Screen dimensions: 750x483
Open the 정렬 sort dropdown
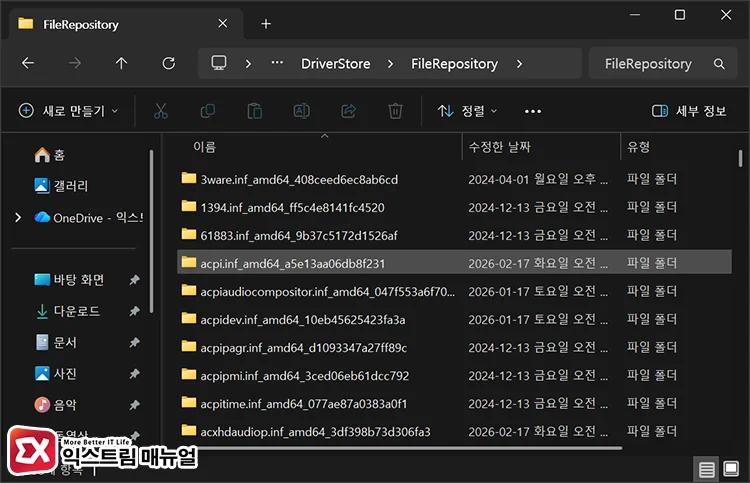(467, 111)
